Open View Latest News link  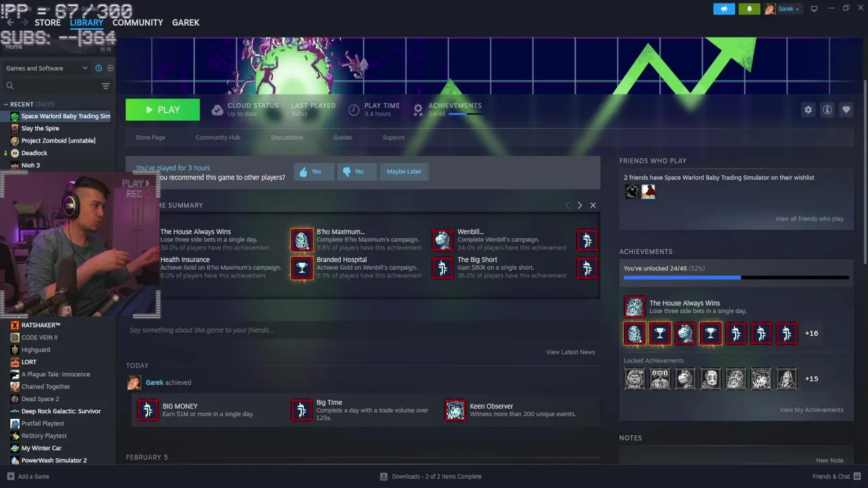coord(570,352)
